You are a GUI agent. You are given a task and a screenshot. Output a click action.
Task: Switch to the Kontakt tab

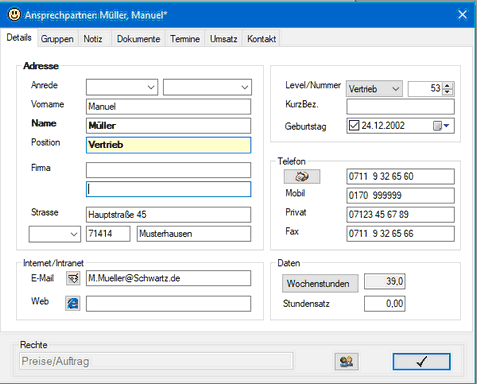coord(261,39)
